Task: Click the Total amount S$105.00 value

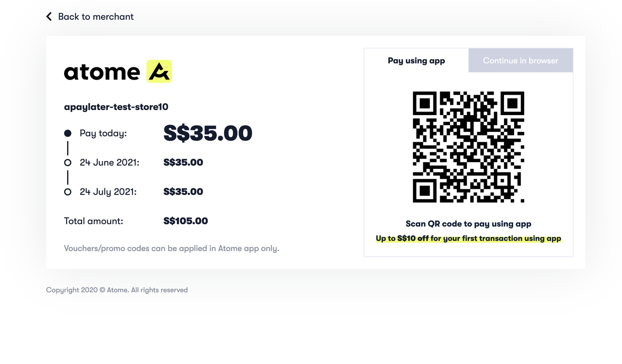Action: [186, 221]
